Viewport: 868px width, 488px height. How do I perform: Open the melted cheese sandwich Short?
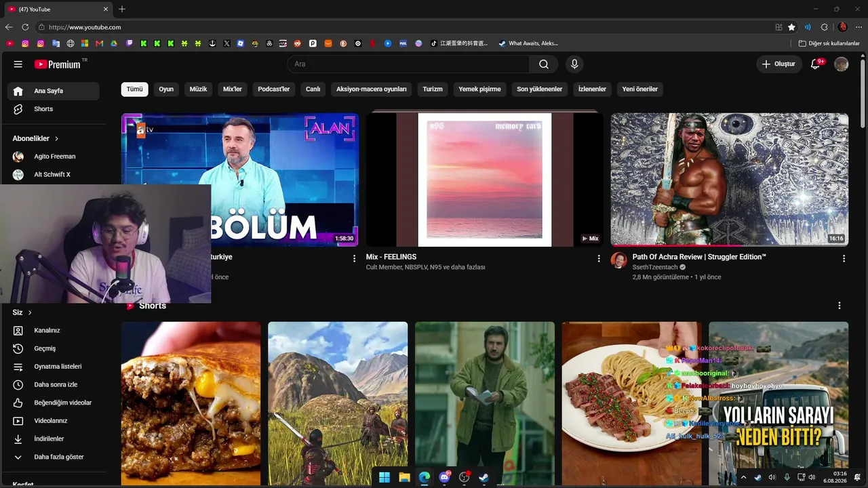(191, 404)
